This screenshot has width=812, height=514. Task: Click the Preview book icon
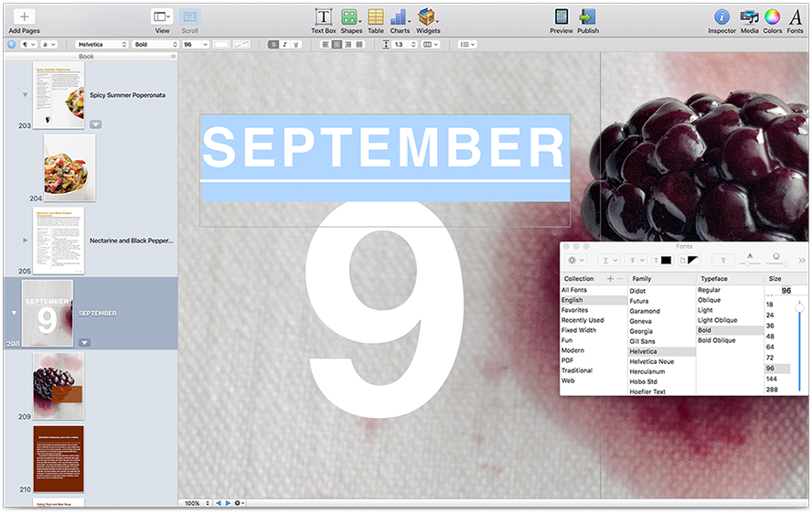561,16
